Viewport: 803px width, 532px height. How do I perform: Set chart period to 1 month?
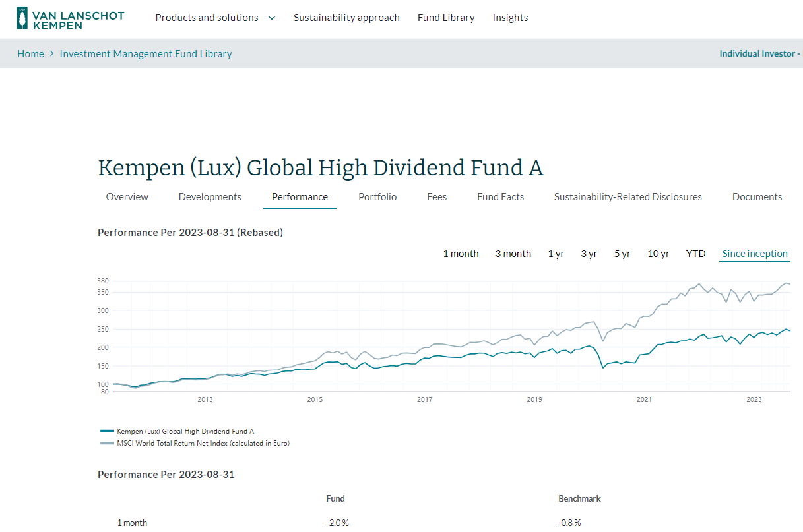[461, 254]
